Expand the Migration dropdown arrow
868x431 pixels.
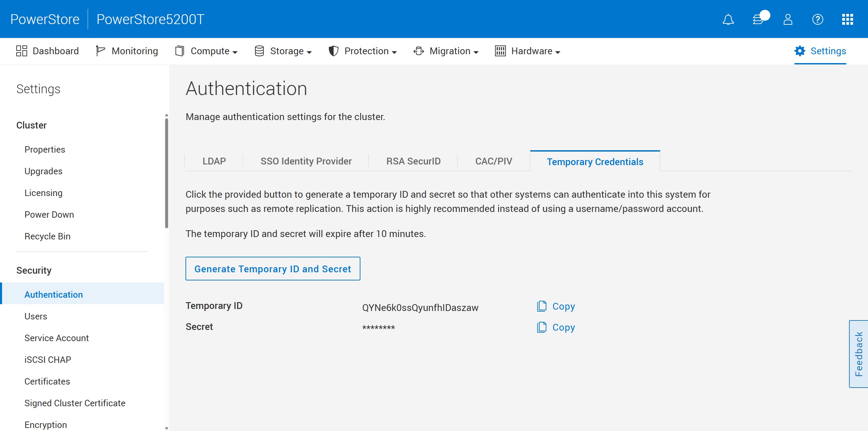pos(476,52)
